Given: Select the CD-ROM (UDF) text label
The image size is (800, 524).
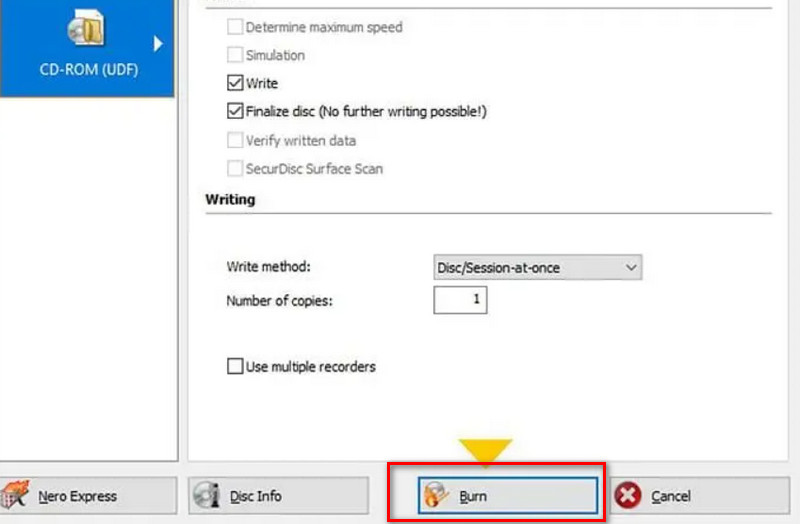Looking at the screenshot, I should click(86, 72).
